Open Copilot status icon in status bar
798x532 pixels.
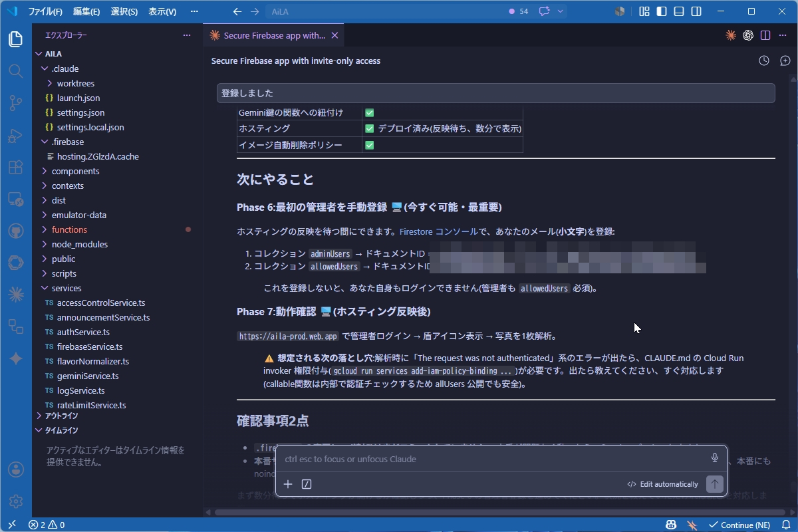pos(672,525)
